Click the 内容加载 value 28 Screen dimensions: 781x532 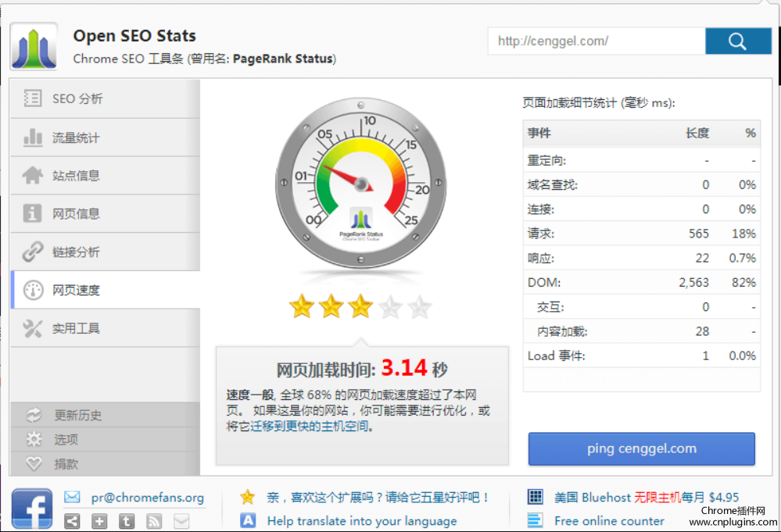[702, 331]
